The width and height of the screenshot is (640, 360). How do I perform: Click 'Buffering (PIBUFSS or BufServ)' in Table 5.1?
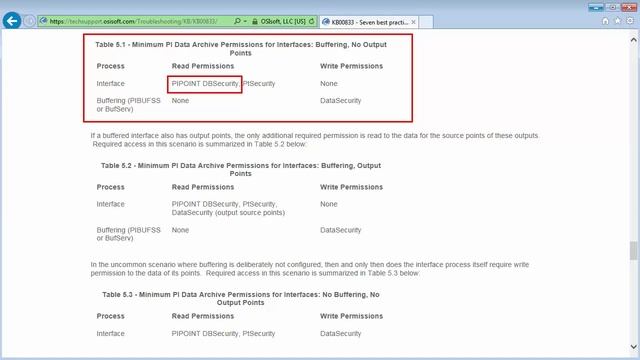point(129,105)
